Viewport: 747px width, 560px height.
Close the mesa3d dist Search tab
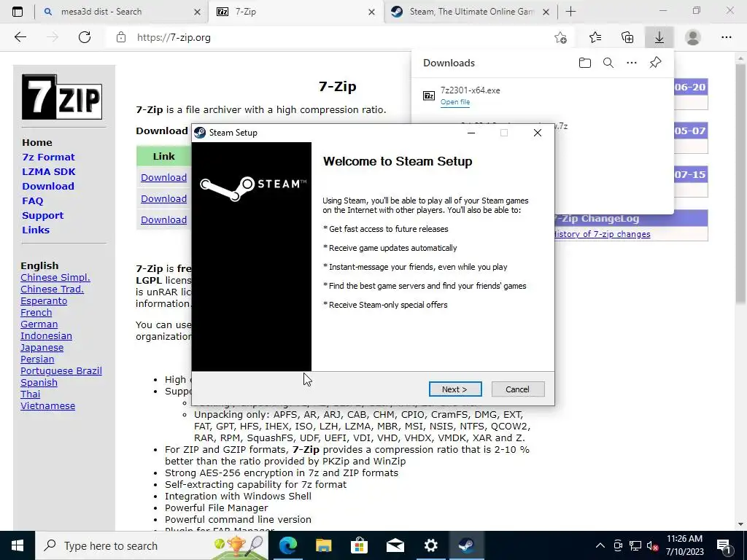point(197,12)
